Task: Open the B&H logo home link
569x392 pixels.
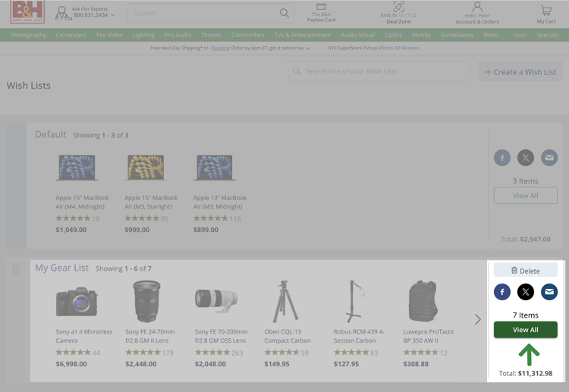Action: click(x=27, y=11)
